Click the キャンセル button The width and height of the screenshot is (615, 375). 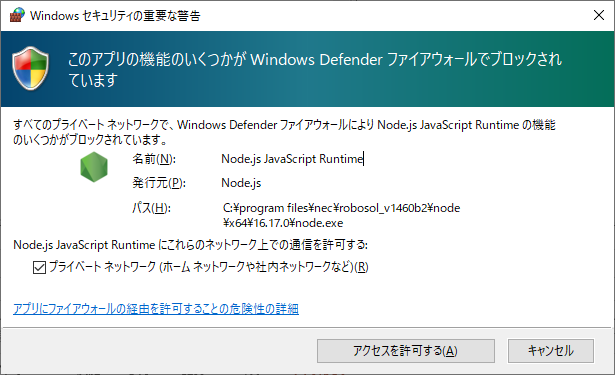(x=551, y=351)
